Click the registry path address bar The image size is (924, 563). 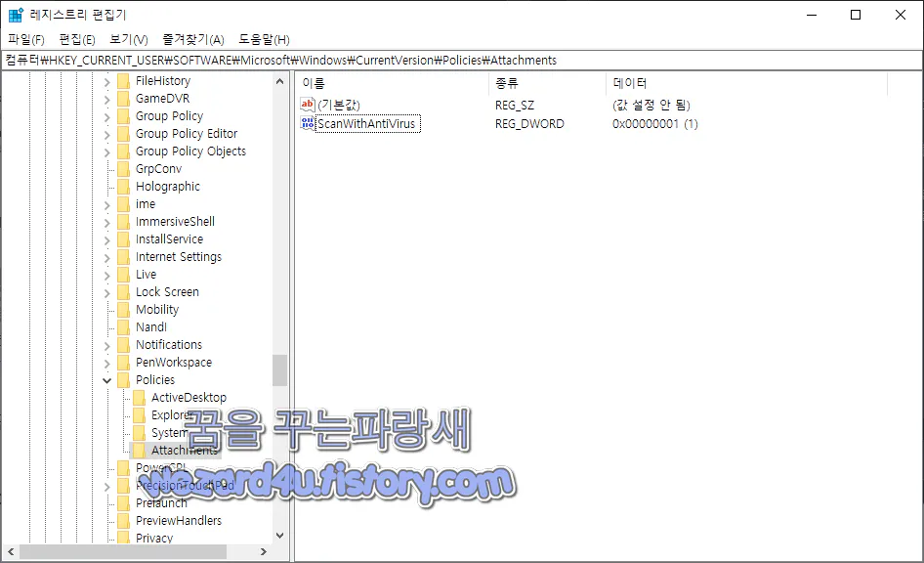[x=462, y=61]
